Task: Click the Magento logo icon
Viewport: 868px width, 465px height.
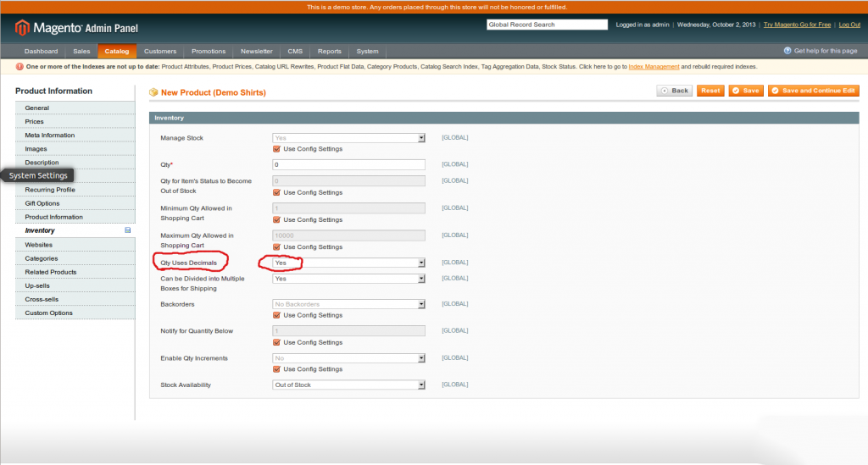Action: (x=22, y=28)
